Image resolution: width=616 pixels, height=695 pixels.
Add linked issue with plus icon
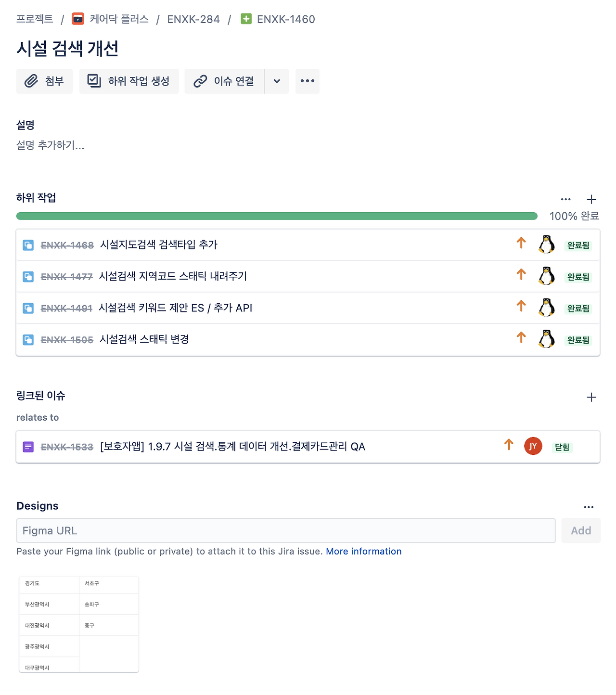click(x=591, y=397)
